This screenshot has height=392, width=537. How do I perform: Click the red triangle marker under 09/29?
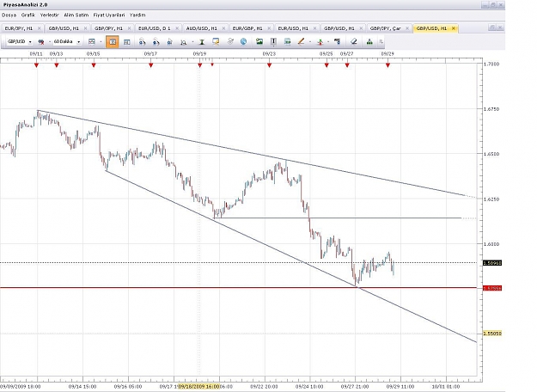(387, 65)
